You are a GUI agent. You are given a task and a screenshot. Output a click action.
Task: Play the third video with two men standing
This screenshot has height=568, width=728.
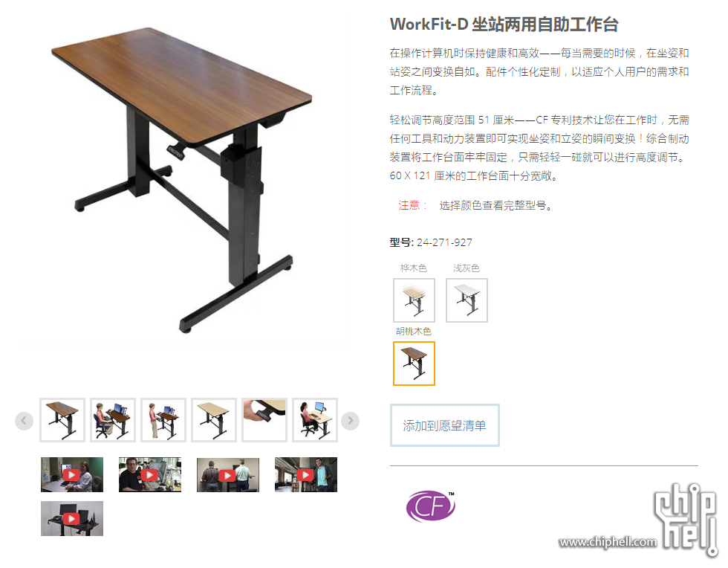[228, 474]
